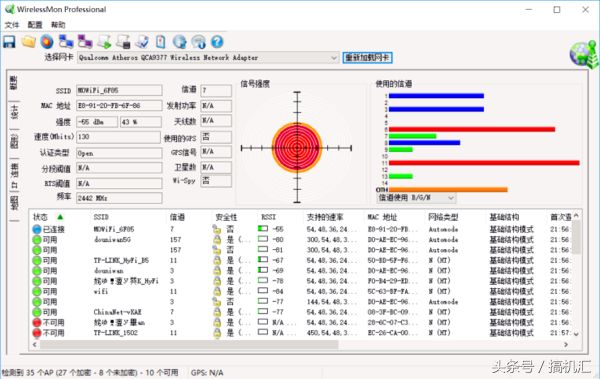This screenshot has width=600, height=379.
Task: Click the 重新加载网卡 button
Action: click(x=367, y=58)
